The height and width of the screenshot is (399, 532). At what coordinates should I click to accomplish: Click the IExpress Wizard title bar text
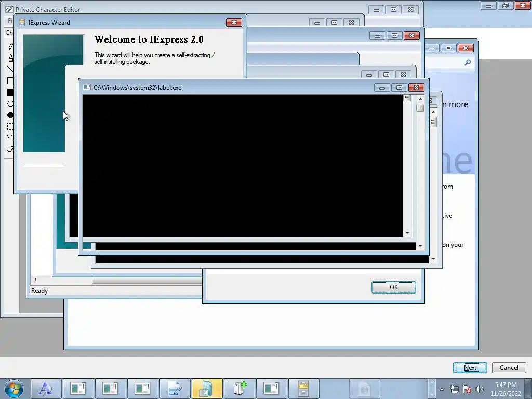pyautogui.click(x=49, y=23)
